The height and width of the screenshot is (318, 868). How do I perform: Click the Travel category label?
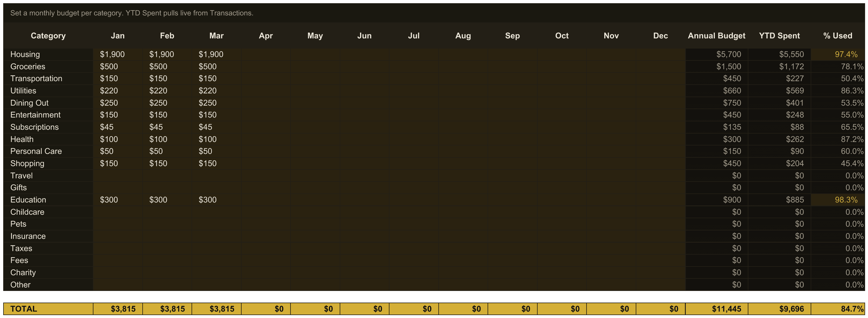point(22,175)
